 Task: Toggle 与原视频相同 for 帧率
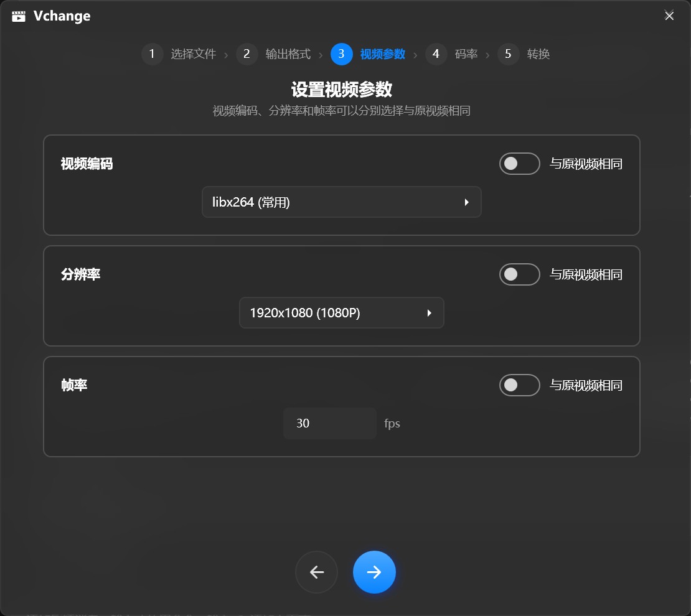pos(520,385)
